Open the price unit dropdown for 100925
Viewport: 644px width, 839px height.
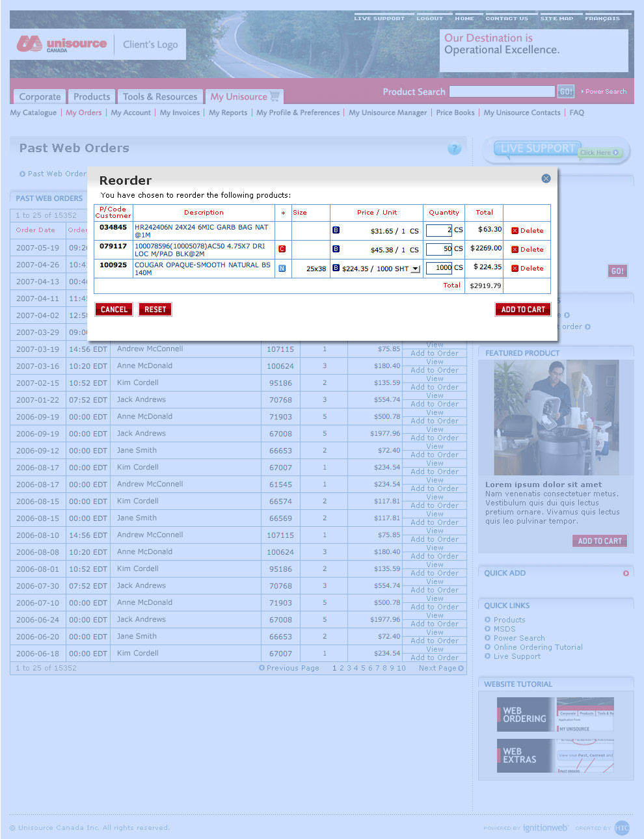point(416,269)
